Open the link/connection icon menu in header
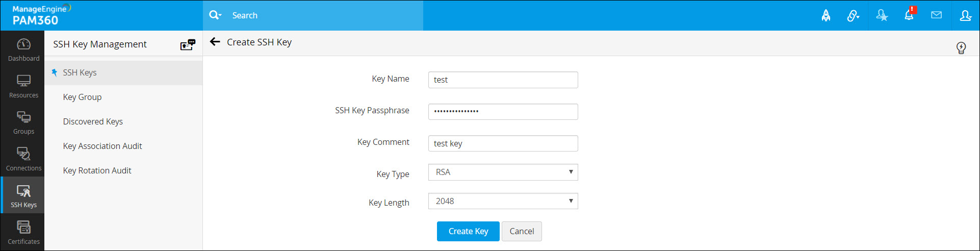The image size is (980, 251). (853, 16)
